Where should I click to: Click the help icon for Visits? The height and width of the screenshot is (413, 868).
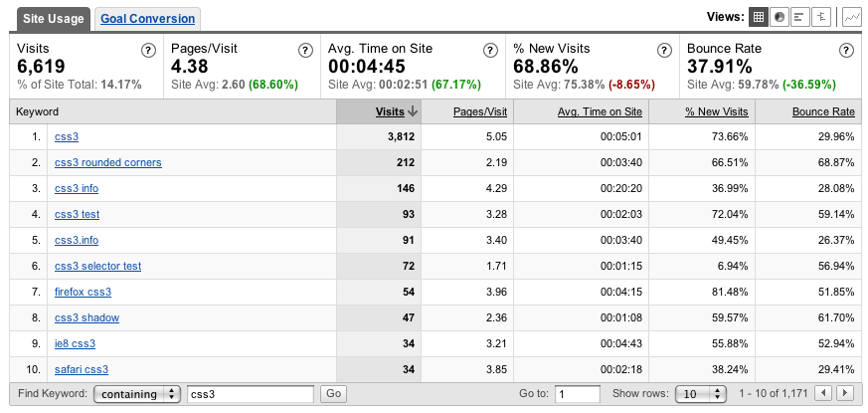(148, 51)
